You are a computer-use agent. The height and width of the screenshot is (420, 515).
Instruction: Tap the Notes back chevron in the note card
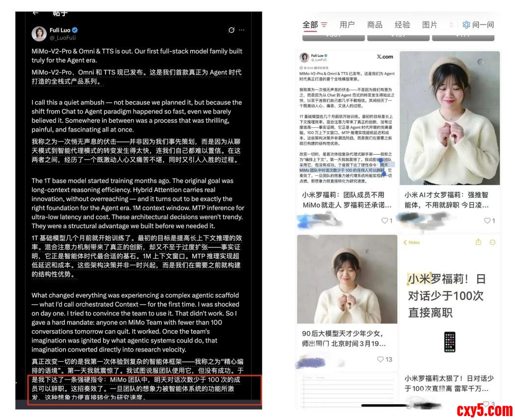point(405,242)
